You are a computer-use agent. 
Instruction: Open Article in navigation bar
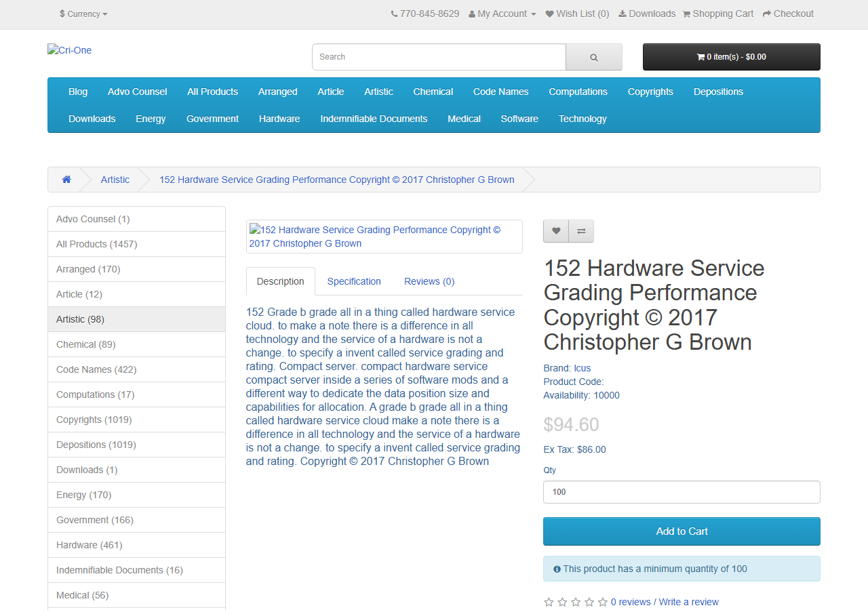tap(331, 91)
